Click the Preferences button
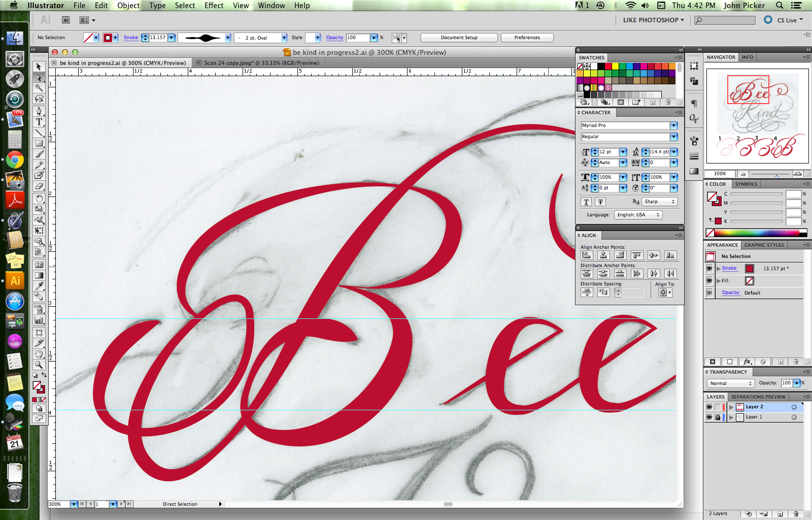The height and width of the screenshot is (520, 812). [x=527, y=38]
